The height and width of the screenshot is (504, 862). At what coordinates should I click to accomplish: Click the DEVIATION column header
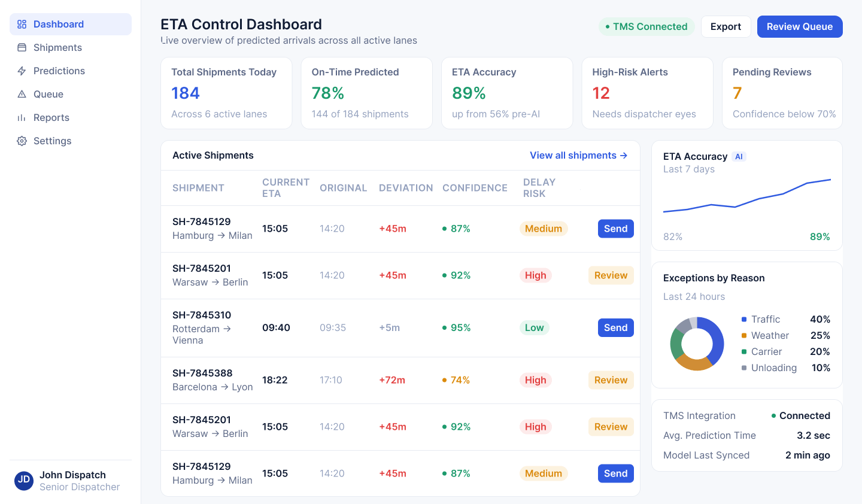pyautogui.click(x=406, y=188)
